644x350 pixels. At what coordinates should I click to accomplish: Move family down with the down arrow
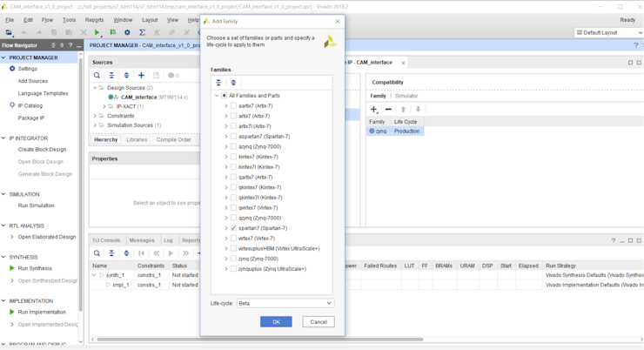pyautogui.click(x=418, y=110)
